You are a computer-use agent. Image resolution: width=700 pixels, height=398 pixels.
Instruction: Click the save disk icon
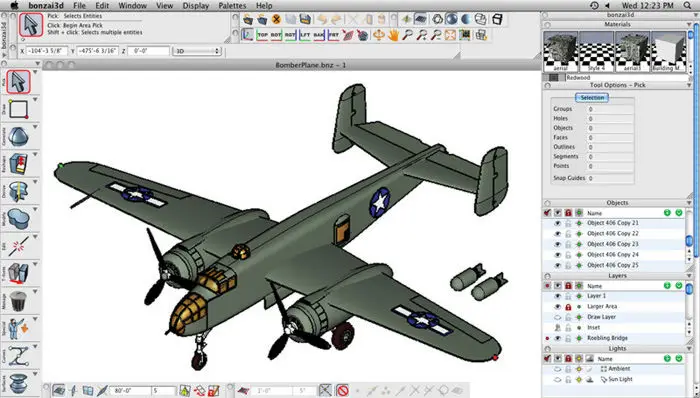[305, 19]
